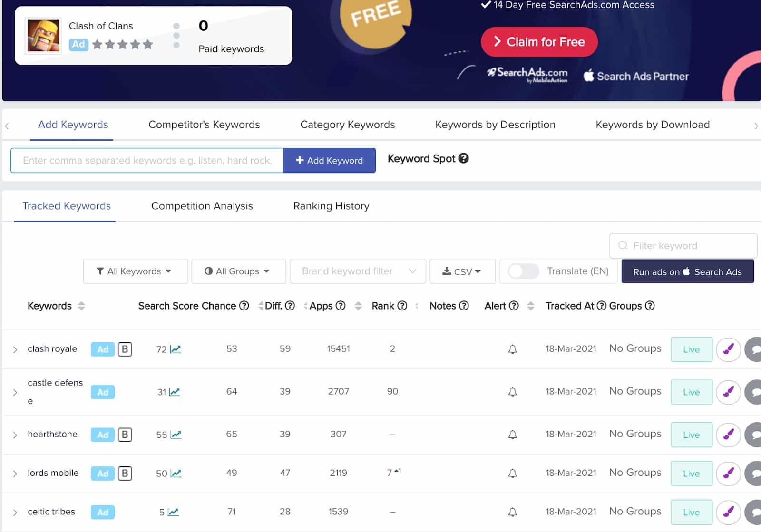Image resolution: width=761 pixels, height=532 pixels.
Task: Open comment bubble for clash royale
Action: point(754,349)
